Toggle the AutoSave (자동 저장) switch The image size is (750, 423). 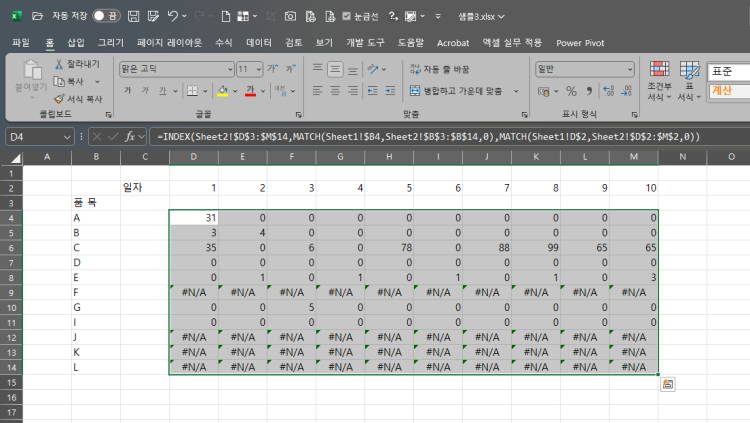pos(106,16)
